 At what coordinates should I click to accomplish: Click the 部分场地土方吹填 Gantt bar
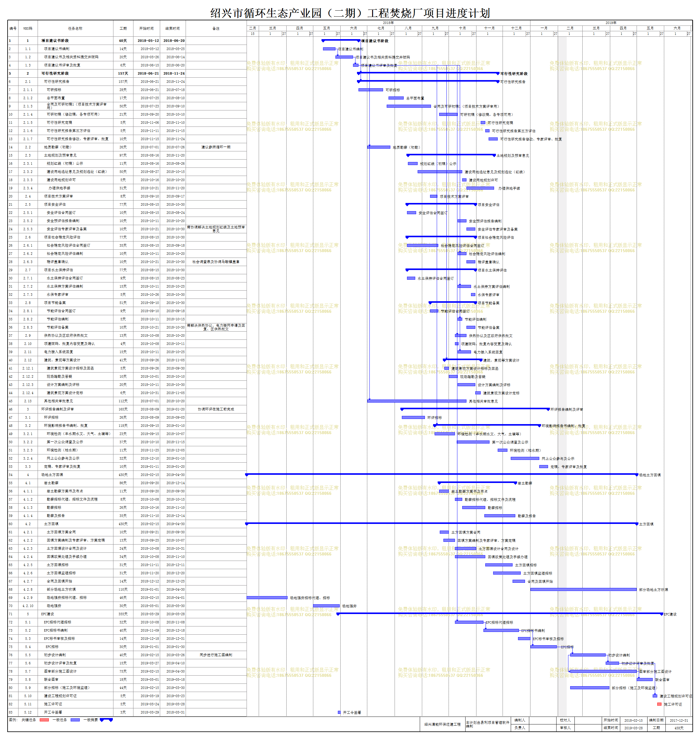pyautogui.click(x=584, y=589)
